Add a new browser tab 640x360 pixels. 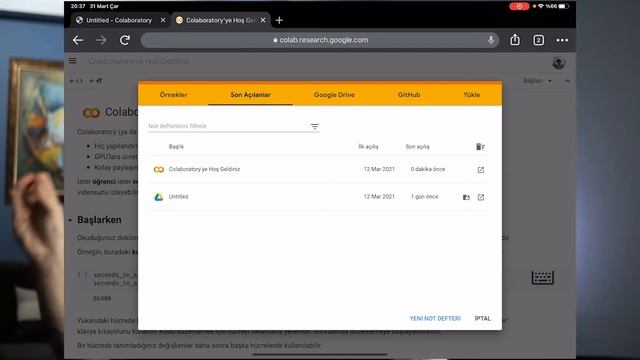pos(279,20)
